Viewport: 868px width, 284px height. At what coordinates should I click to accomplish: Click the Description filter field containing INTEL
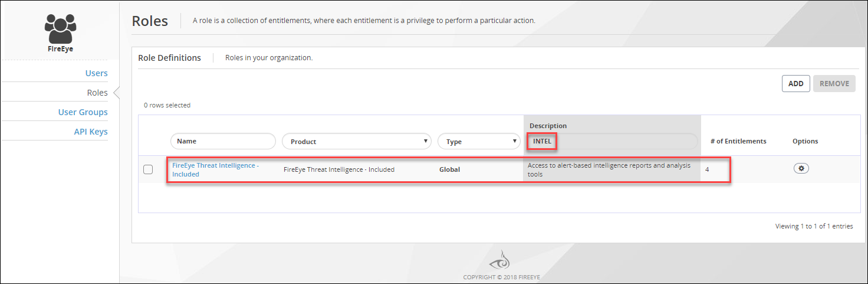(612, 141)
